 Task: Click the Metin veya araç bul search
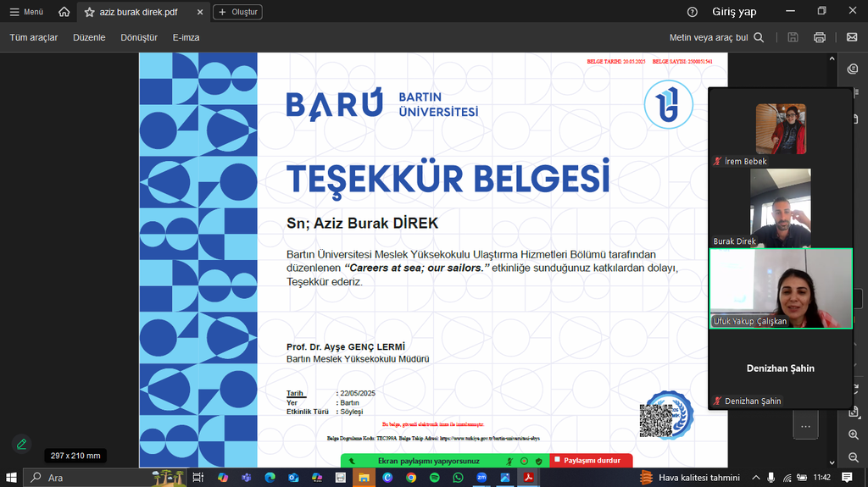click(716, 37)
